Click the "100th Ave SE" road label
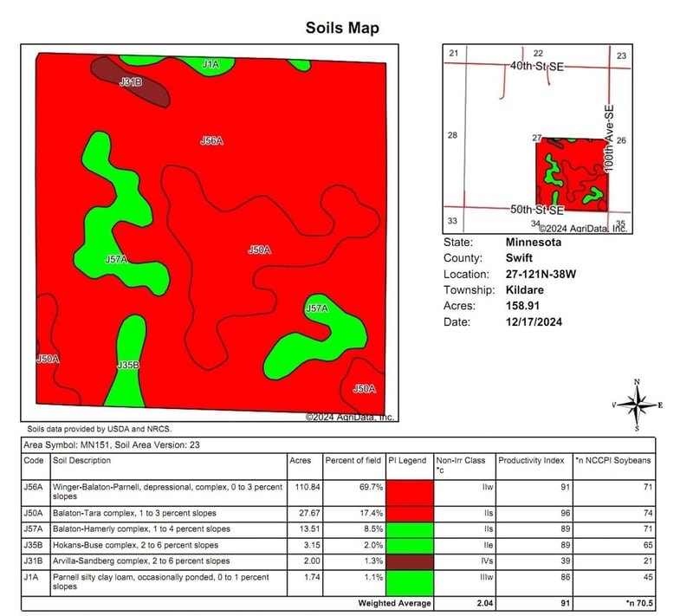 (609, 139)
